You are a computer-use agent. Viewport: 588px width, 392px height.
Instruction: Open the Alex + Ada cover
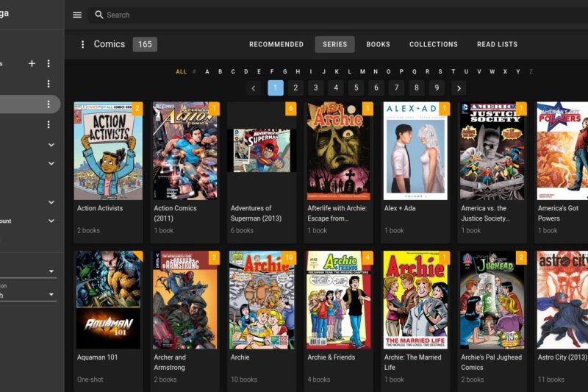415,151
